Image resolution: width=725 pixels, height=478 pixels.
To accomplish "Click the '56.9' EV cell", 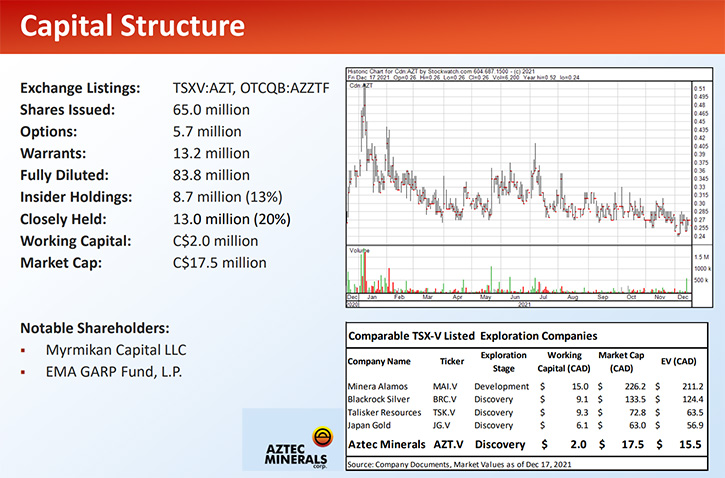I will pos(695,425).
